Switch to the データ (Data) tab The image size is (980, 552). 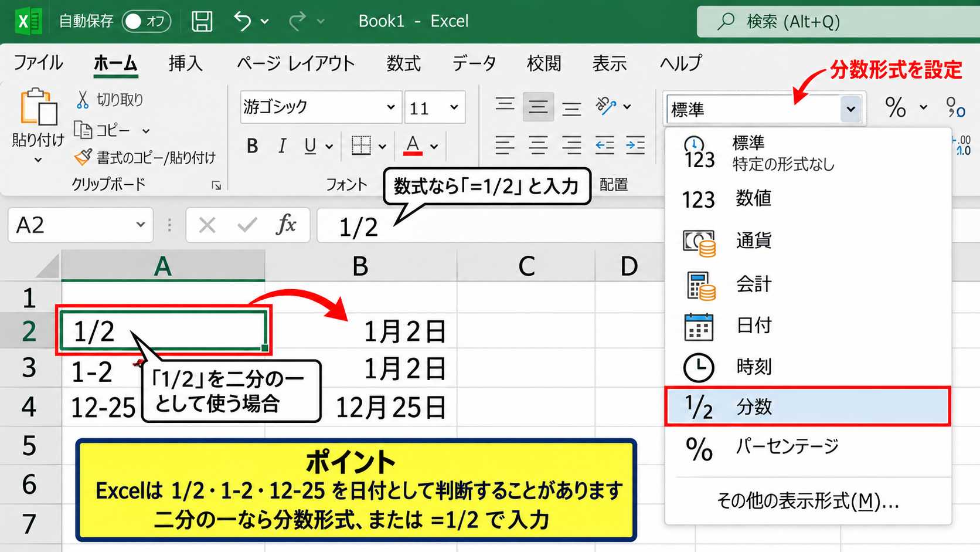pos(474,63)
